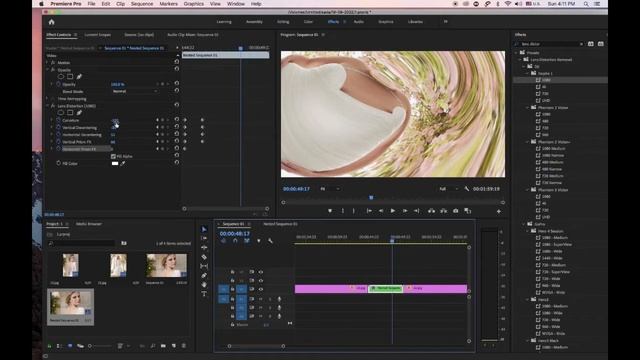Expand the Motion effect properties

(48, 62)
